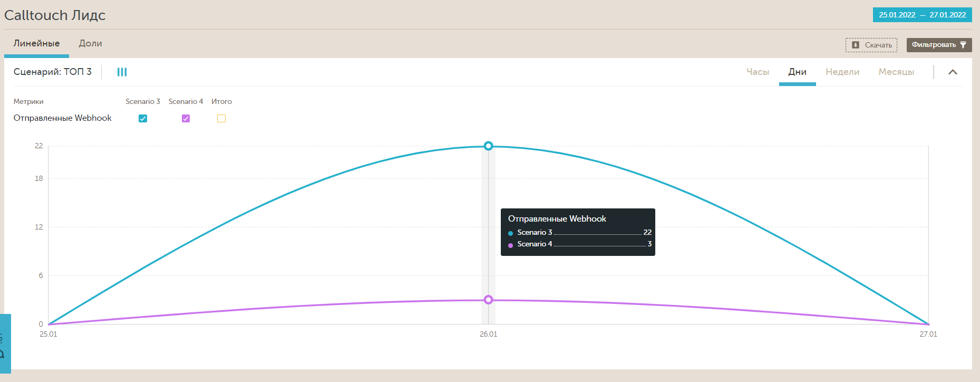Click the Scenario 3 data point marker

point(488,146)
